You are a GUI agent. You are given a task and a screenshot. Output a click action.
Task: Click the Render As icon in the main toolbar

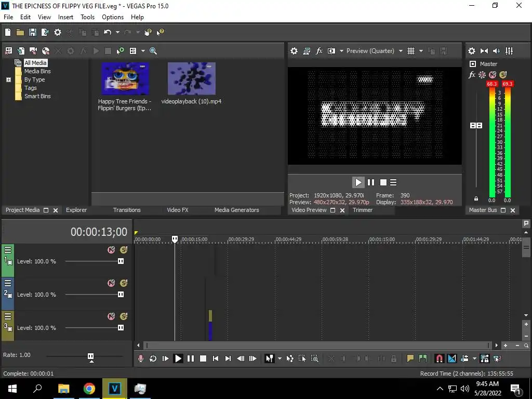(x=45, y=32)
